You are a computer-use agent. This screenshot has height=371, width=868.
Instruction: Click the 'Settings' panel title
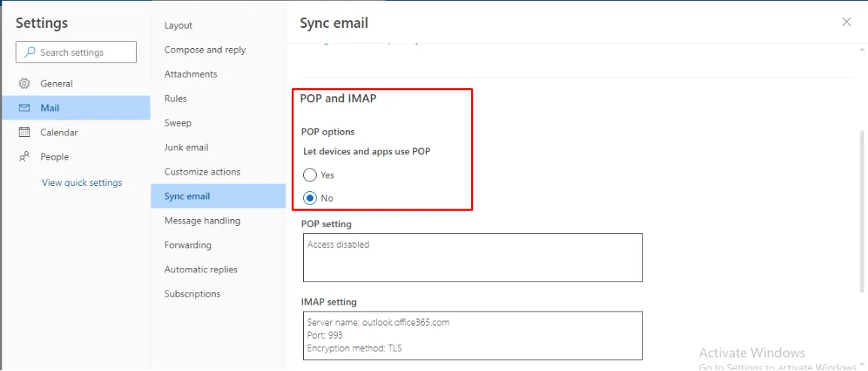[41, 23]
